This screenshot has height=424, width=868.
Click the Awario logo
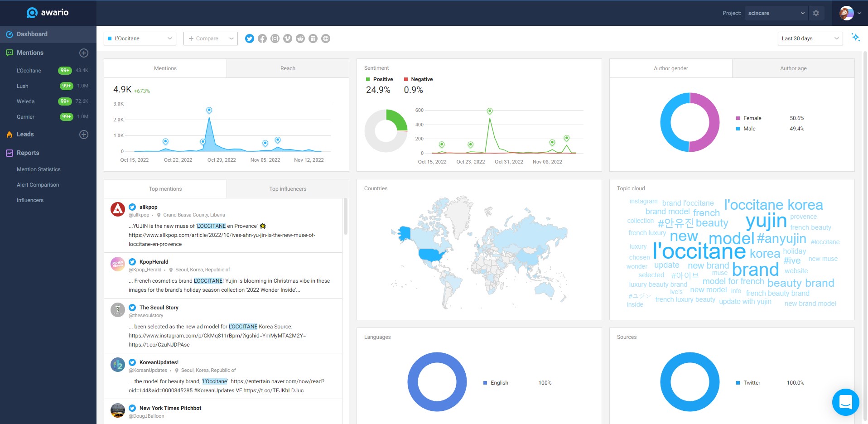[48, 13]
